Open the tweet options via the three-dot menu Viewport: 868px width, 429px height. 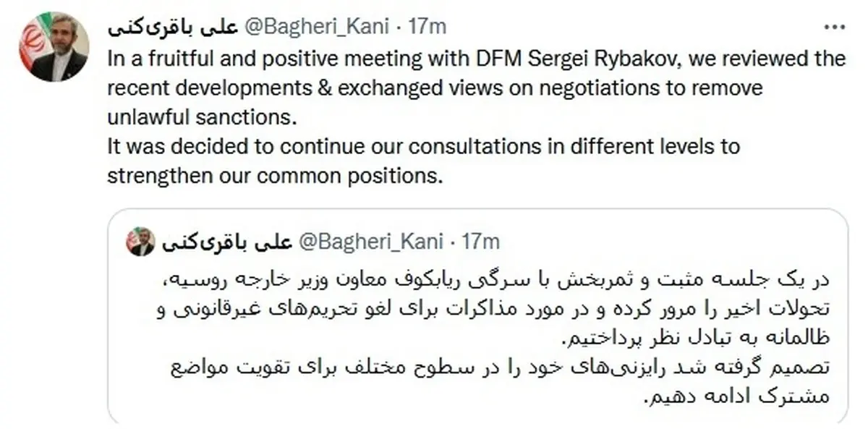tap(833, 27)
